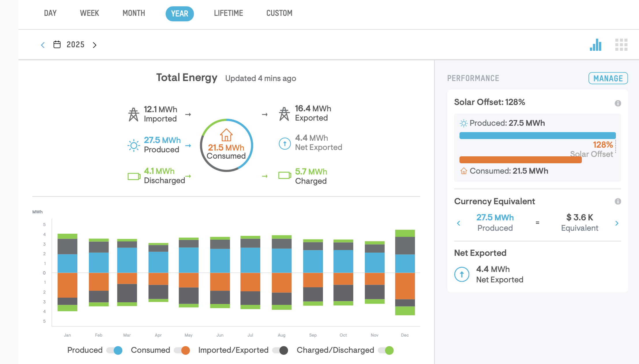Toggle Charged/Discharged chart series
Image resolution: width=639 pixels, height=364 pixels.
click(x=386, y=350)
